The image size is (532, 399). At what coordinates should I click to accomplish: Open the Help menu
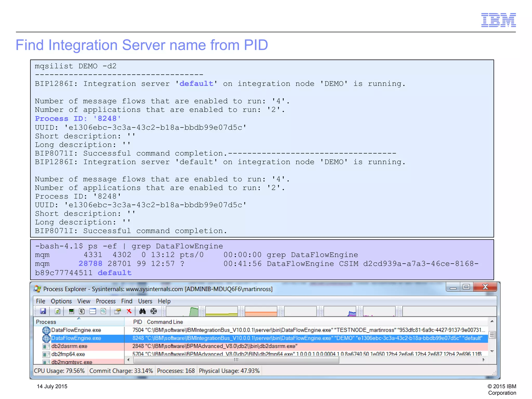point(164,301)
